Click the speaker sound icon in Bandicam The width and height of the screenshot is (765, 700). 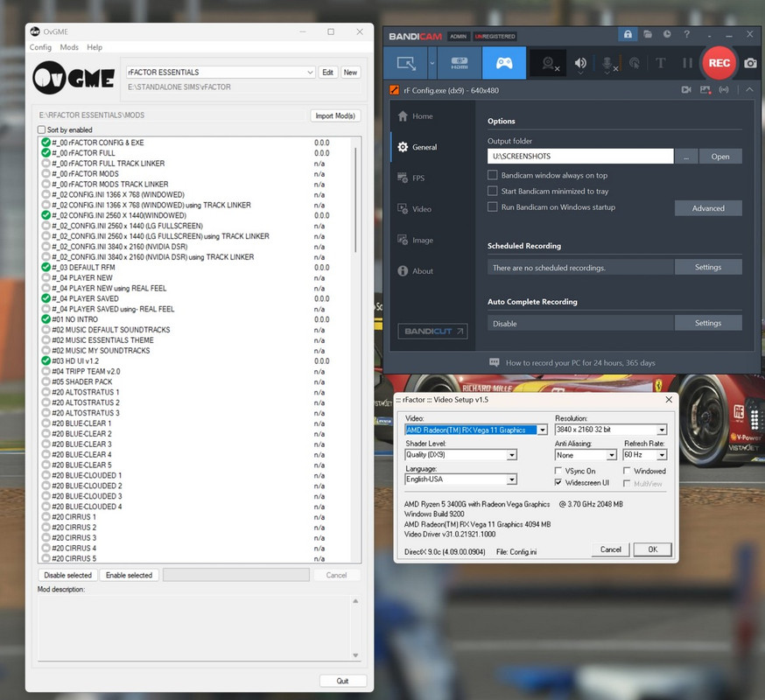point(580,63)
